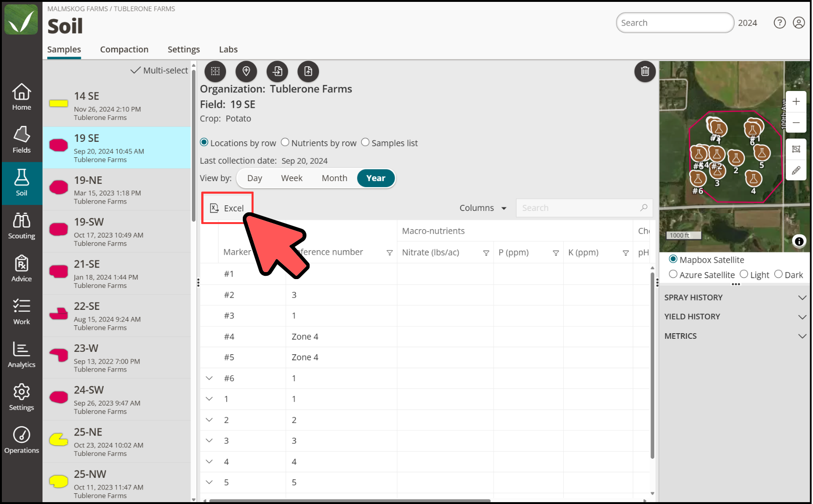Open Scouting from the sidebar

pyautogui.click(x=21, y=226)
